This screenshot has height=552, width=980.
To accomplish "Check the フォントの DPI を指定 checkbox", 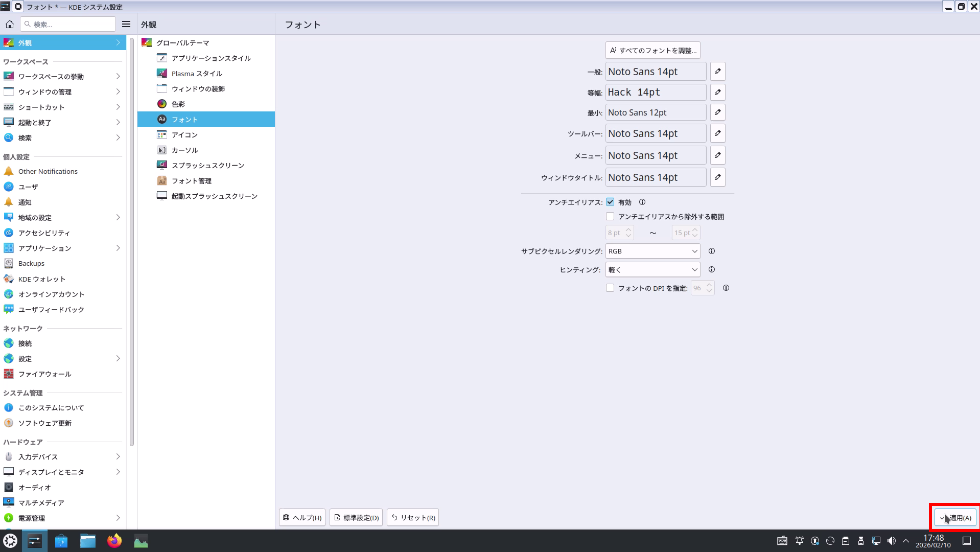I will pos(610,288).
